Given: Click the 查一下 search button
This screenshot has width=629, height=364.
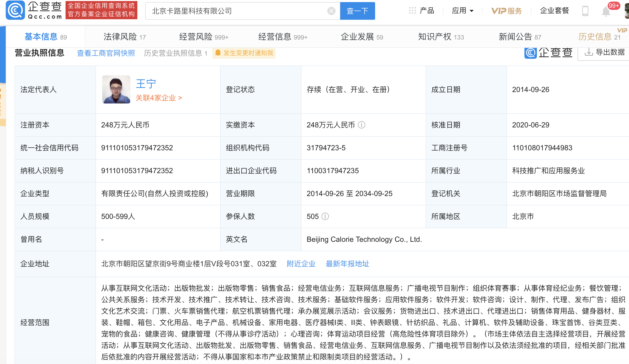Looking at the screenshot, I should tap(357, 11).
